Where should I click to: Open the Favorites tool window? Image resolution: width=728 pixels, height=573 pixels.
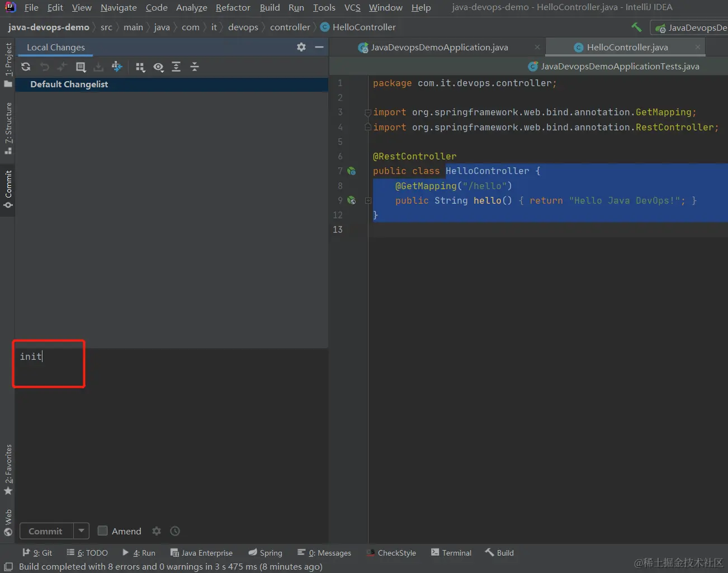pyautogui.click(x=8, y=469)
